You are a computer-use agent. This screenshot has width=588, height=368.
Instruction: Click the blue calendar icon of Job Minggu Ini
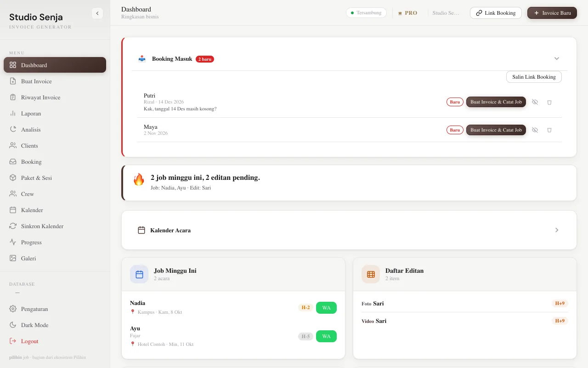[x=139, y=274]
